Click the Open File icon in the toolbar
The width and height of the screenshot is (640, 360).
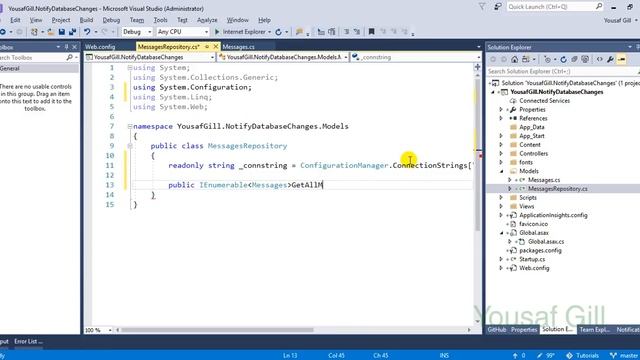tap(51, 31)
